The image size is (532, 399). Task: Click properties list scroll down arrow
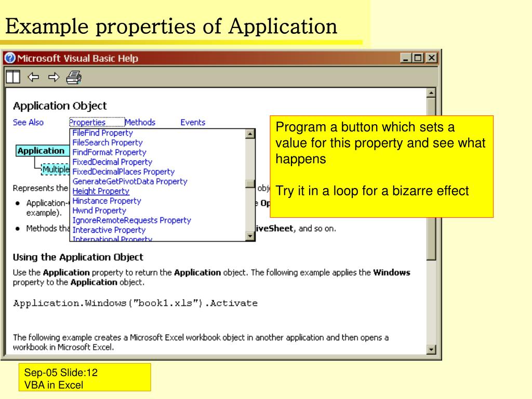tap(250, 236)
